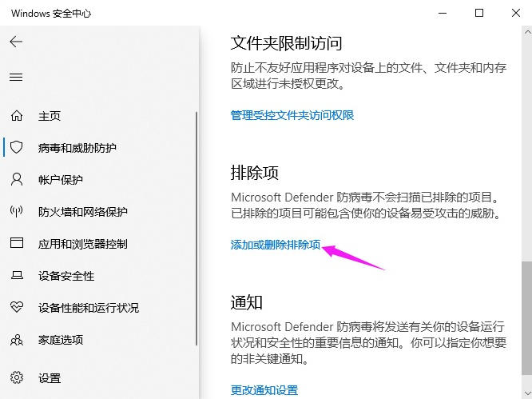The image size is (532, 399).
Task: Maximize the Windows 安全中心 window
Action: 478,13
